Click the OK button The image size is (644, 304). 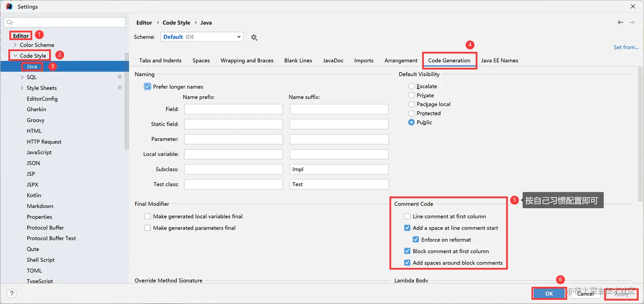[x=549, y=293]
